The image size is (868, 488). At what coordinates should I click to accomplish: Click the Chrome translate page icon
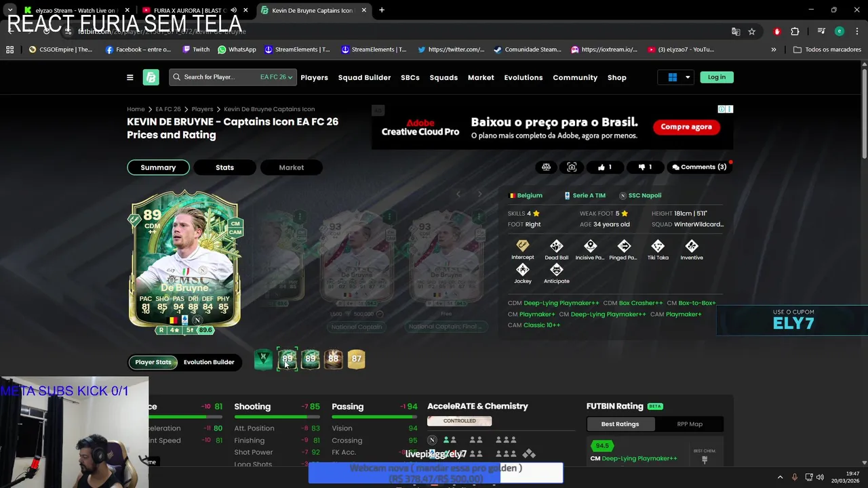point(736,31)
